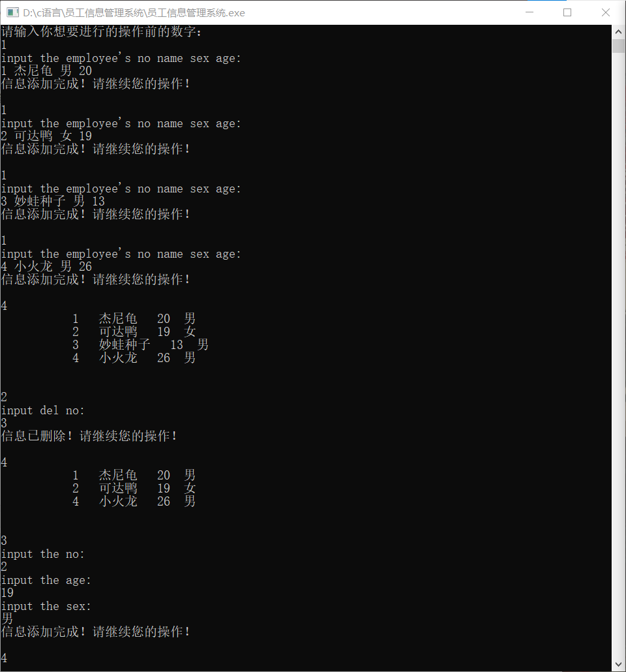Close the 员工信息管理系统.exe window
The width and height of the screenshot is (626, 672).
(605, 12)
